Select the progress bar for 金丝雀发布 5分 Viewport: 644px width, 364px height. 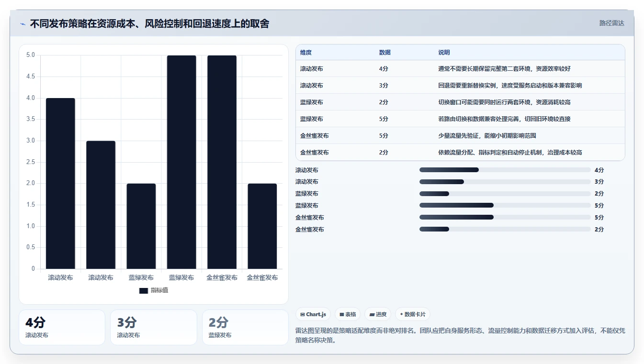(x=505, y=217)
